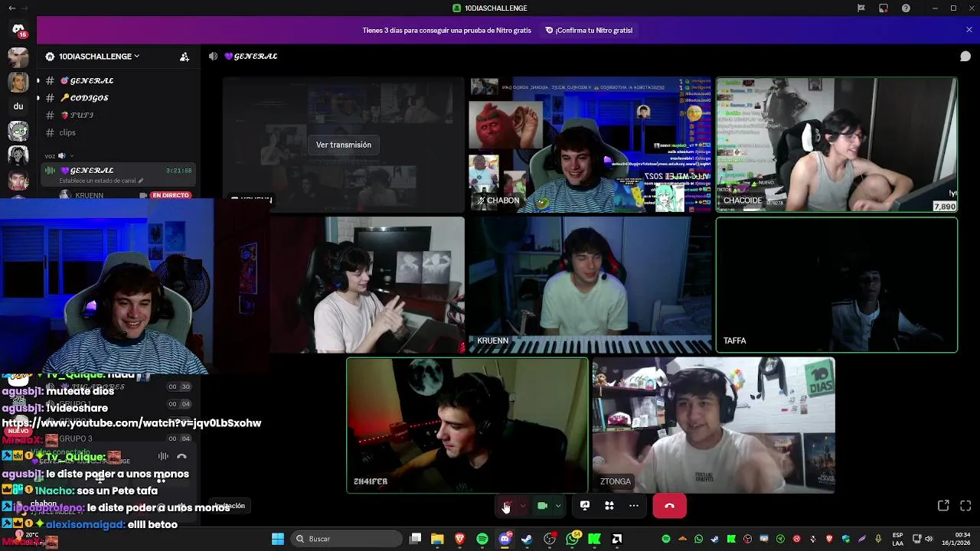Click the microphone icon in system tray
The image size is (980, 551).
click(878, 539)
